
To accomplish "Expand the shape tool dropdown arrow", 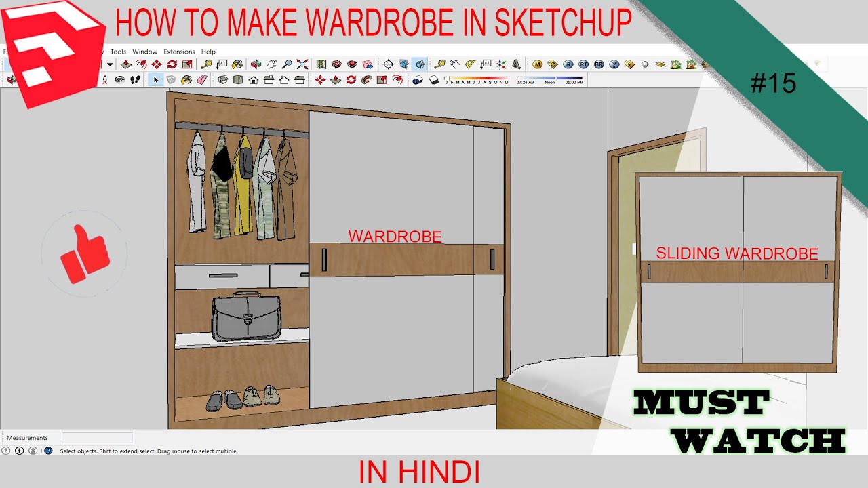I will coord(110,65).
